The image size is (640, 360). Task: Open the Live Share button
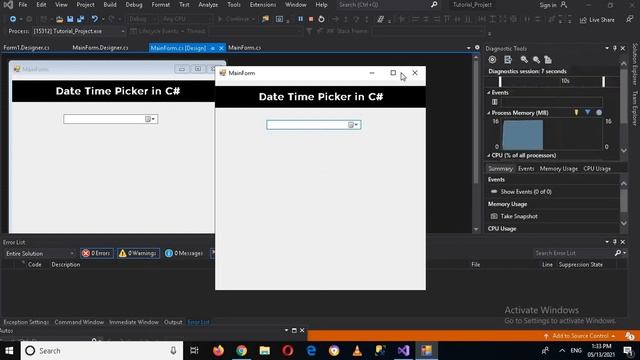(597, 20)
